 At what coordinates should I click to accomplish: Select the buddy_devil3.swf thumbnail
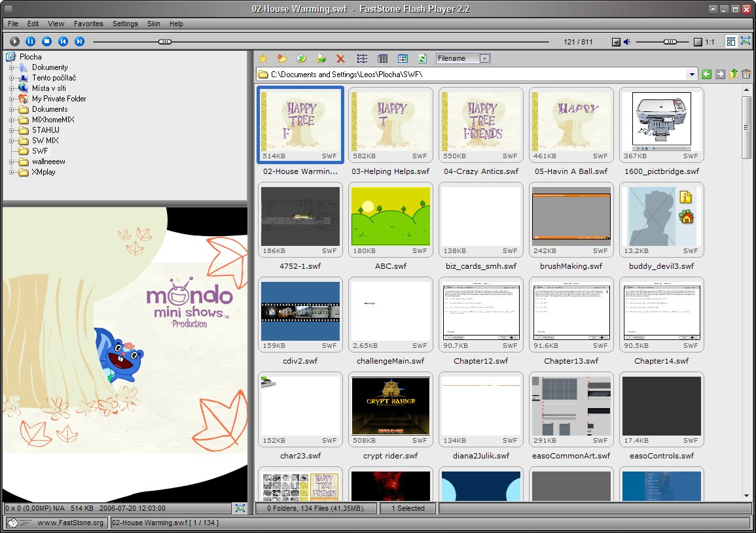click(662, 220)
